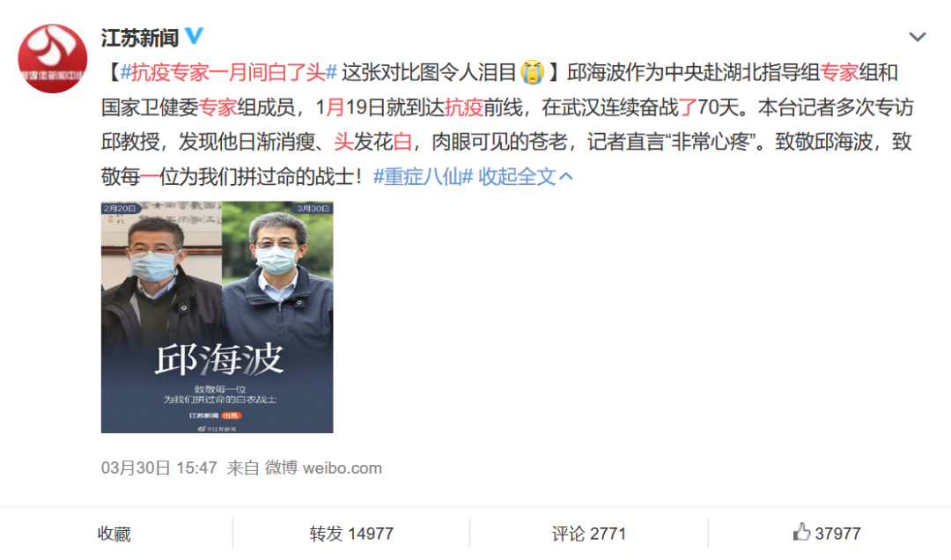Open hashtag #抗疫专家一月间白了头#
Viewport: 951px width, 560px height.
click(229, 72)
